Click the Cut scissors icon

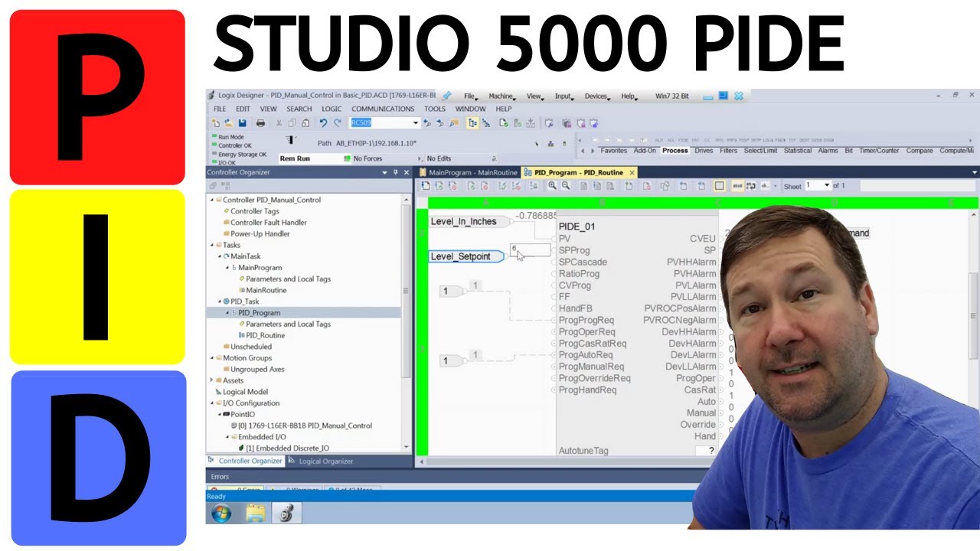pyautogui.click(x=279, y=123)
